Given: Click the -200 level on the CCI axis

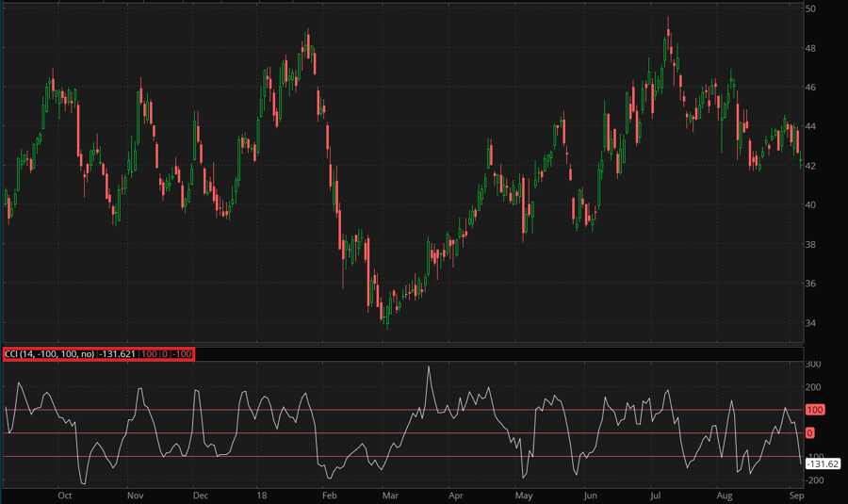Looking at the screenshot, I should point(815,480).
